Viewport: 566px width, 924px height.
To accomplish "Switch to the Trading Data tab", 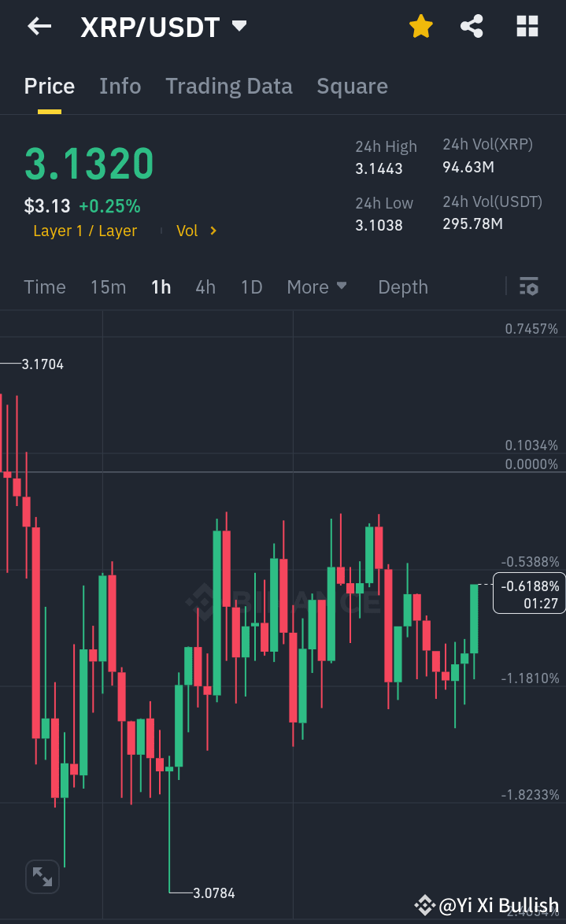I will tap(228, 86).
